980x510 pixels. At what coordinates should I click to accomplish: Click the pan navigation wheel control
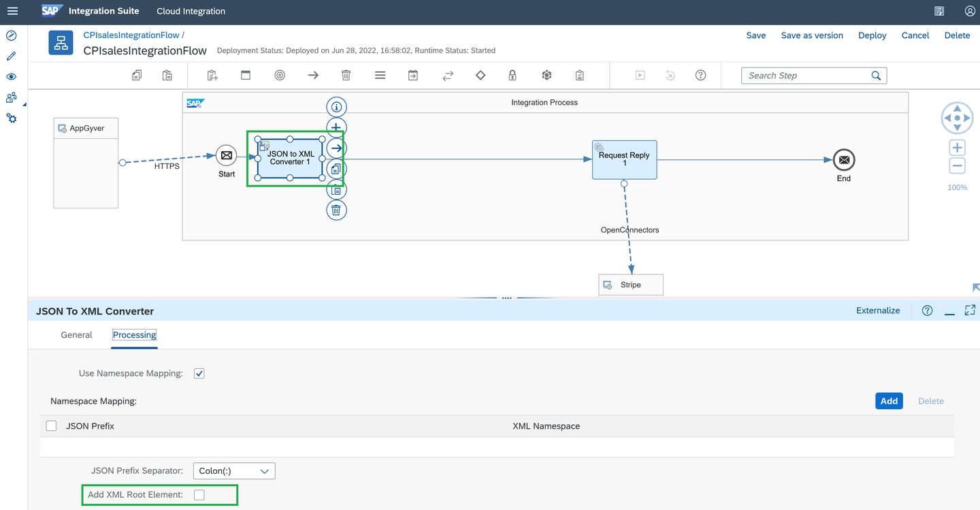(957, 118)
